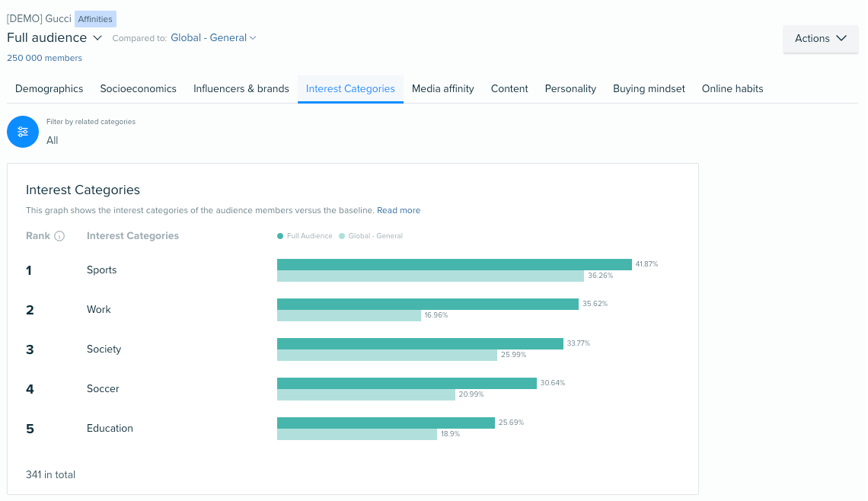The image size is (868, 501).
Task: Click the Sports interest bar
Action: point(455,263)
